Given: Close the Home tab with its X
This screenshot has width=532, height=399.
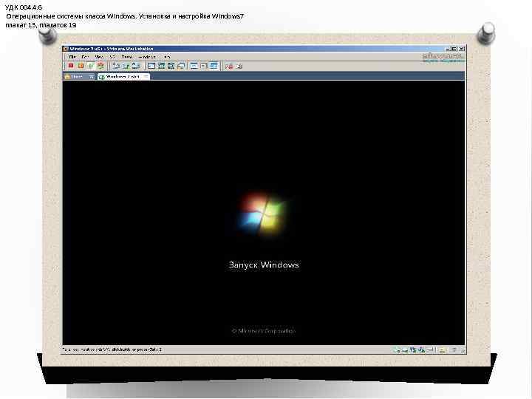Looking at the screenshot, I should click(x=92, y=77).
